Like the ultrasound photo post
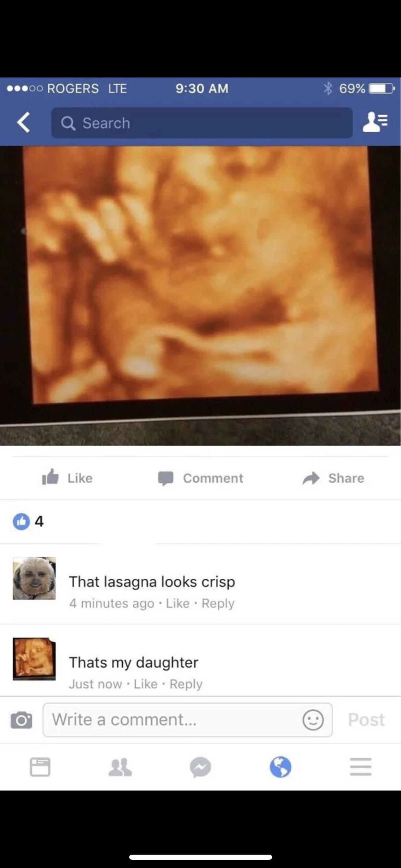Viewport: 401px width, 868px height. click(67, 478)
